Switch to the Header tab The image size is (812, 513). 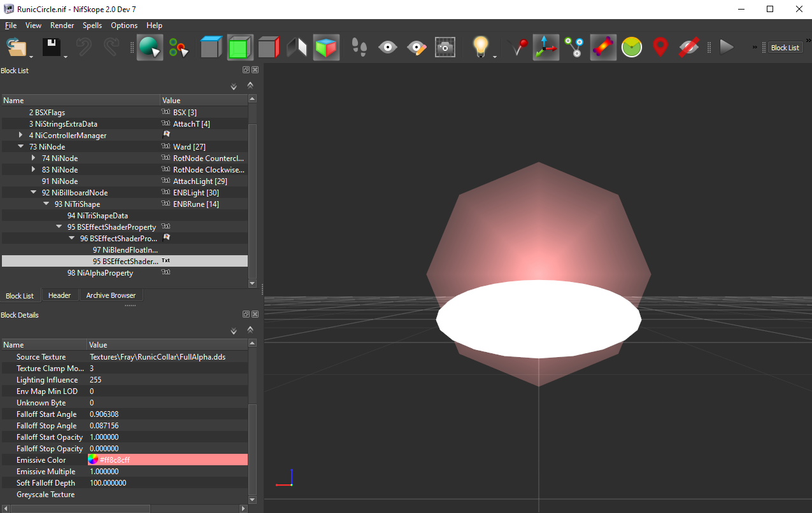[x=59, y=295]
